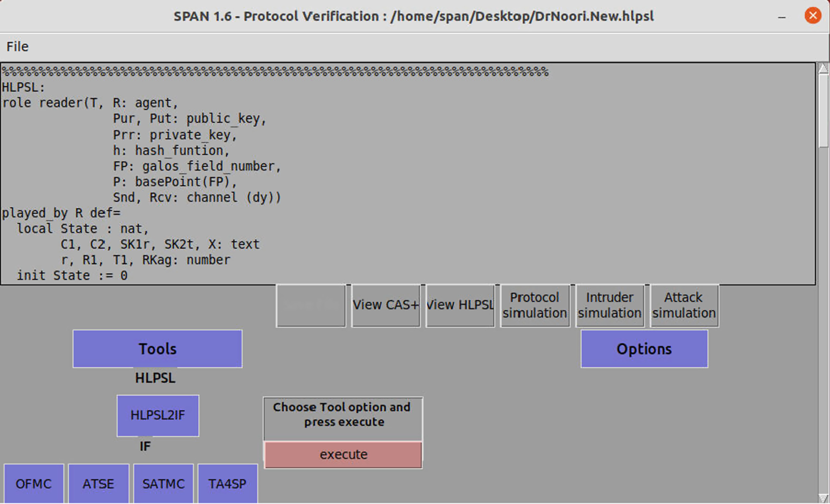Viewport: 830px width, 504px height.
Task: Open Protocol simulation
Action: (x=535, y=305)
